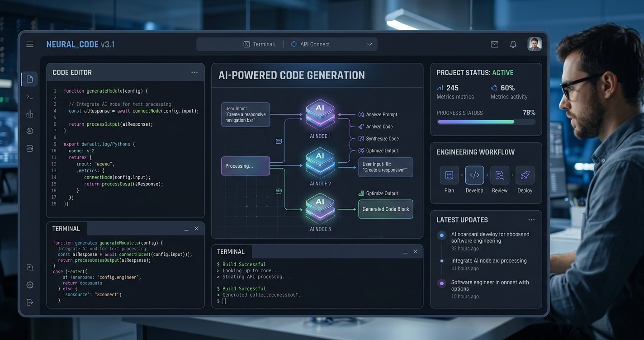Click the Processing... box

click(x=246, y=166)
